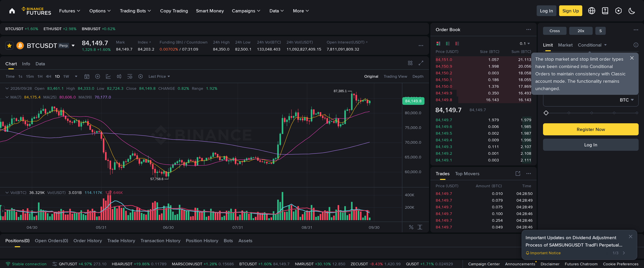The image size is (644, 268).
Task: Click the Bitcoin coin icon
Action: point(20,46)
